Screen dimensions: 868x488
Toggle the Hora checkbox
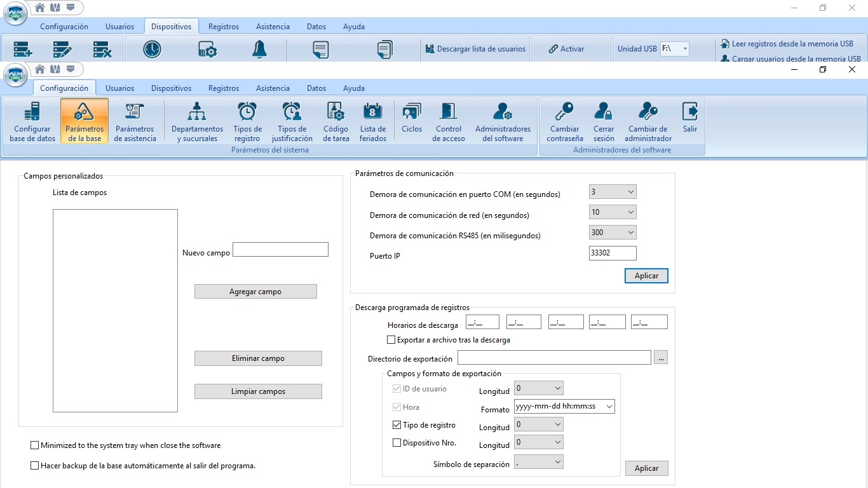pos(397,407)
